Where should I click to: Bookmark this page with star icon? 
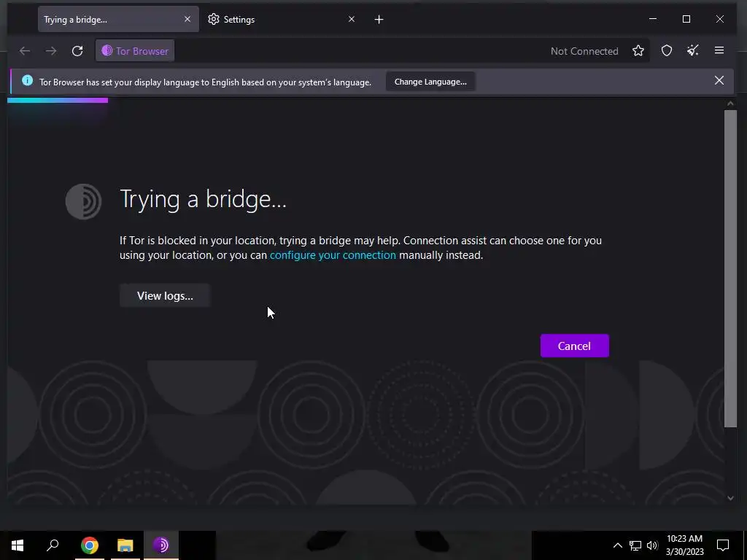(638, 50)
